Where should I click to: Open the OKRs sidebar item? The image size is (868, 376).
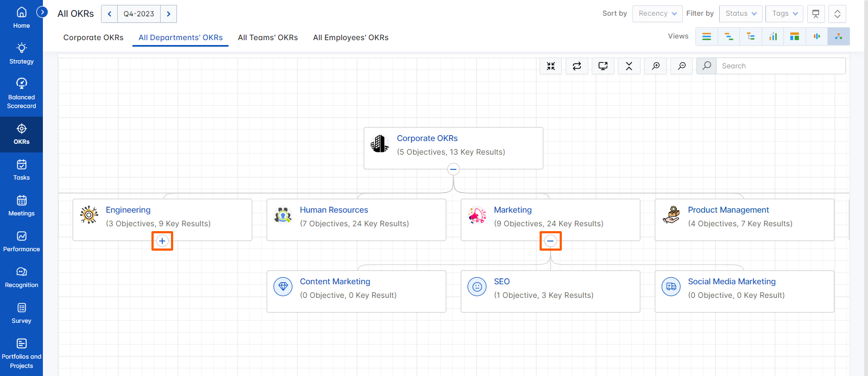point(21,135)
